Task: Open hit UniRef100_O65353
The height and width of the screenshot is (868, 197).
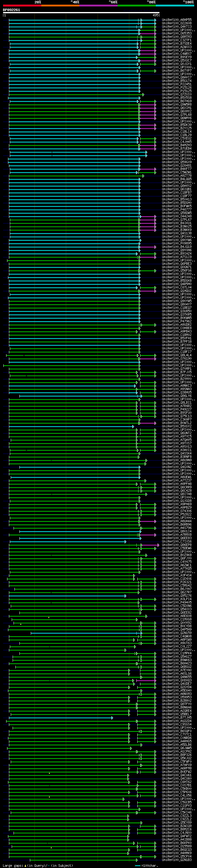Action: (177, 33)
